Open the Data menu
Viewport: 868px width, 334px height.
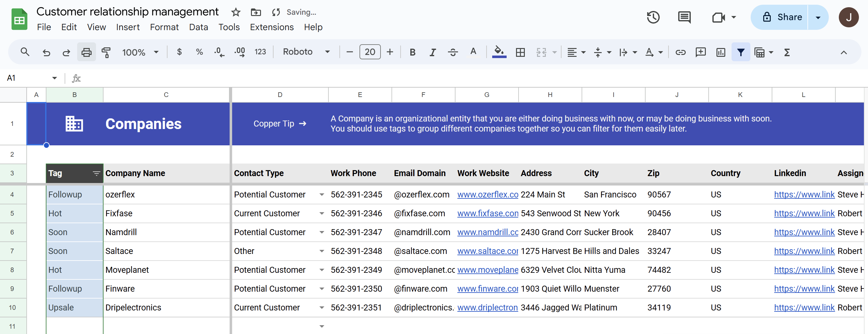coord(199,27)
